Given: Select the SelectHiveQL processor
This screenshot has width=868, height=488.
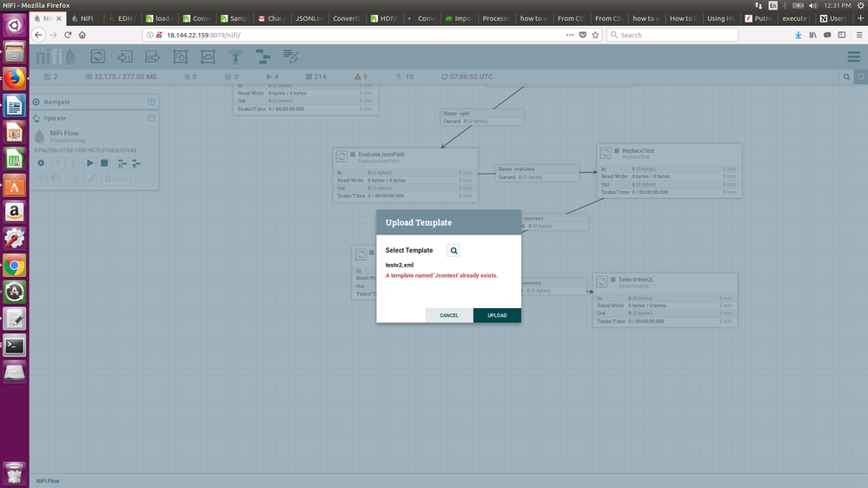Looking at the screenshot, I should pyautogui.click(x=666, y=300).
